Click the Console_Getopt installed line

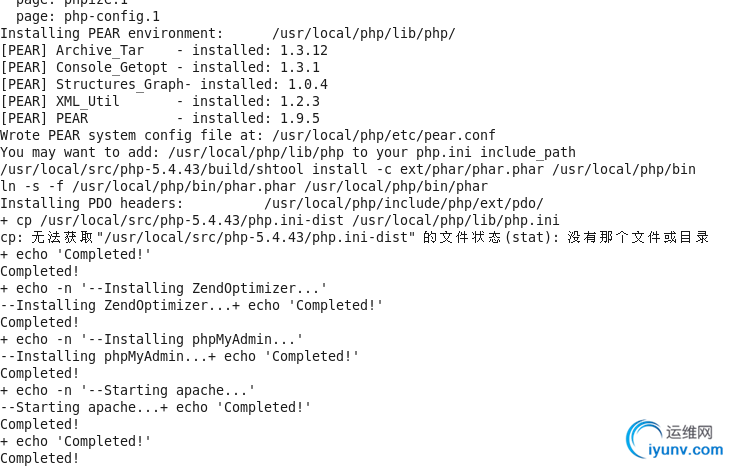(160, 67)
